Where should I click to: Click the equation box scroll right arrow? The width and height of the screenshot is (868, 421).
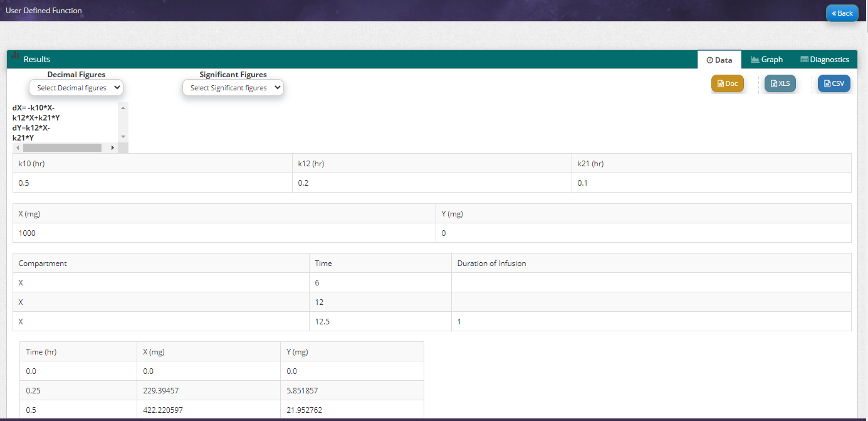tap(113, 147)
